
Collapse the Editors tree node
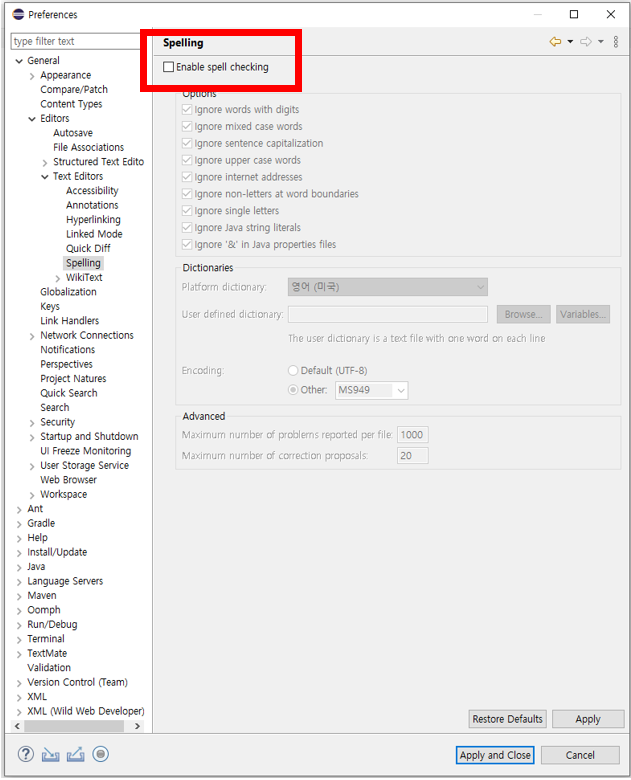click(32, 119)
